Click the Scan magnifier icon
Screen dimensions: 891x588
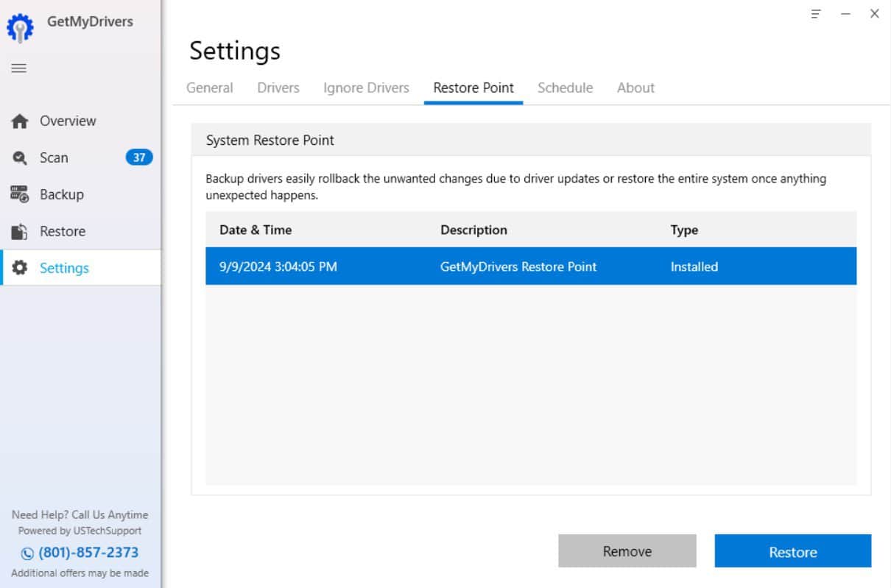point(20,158)
